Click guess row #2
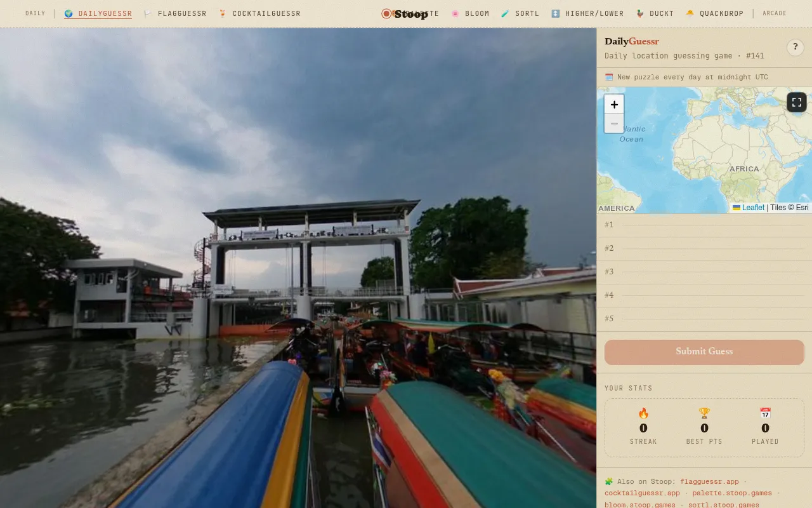Screen dimensions: 812x508 (704, 248)
